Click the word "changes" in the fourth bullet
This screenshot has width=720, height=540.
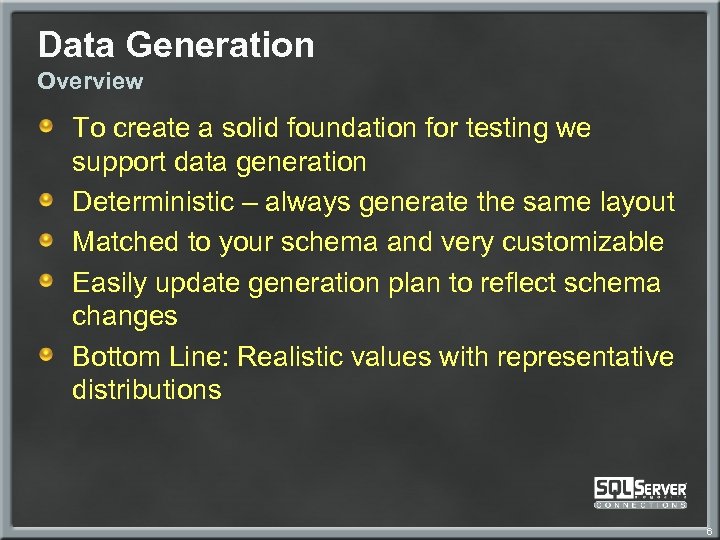124,317
